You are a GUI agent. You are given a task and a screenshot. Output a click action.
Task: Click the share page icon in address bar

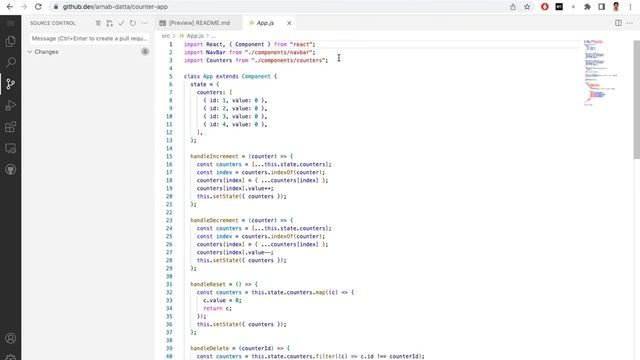[x=513, y=7]
